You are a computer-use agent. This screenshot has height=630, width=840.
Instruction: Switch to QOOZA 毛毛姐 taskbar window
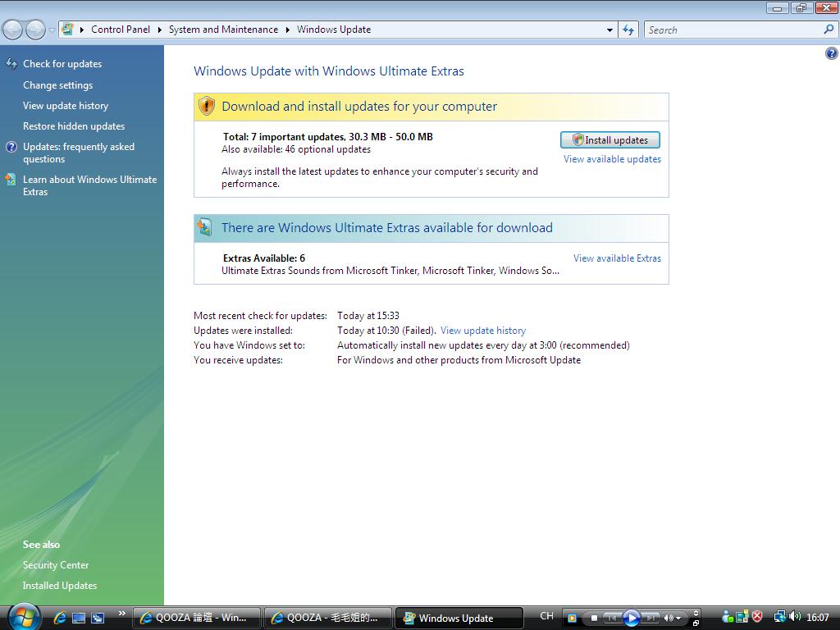pos(328,618)
